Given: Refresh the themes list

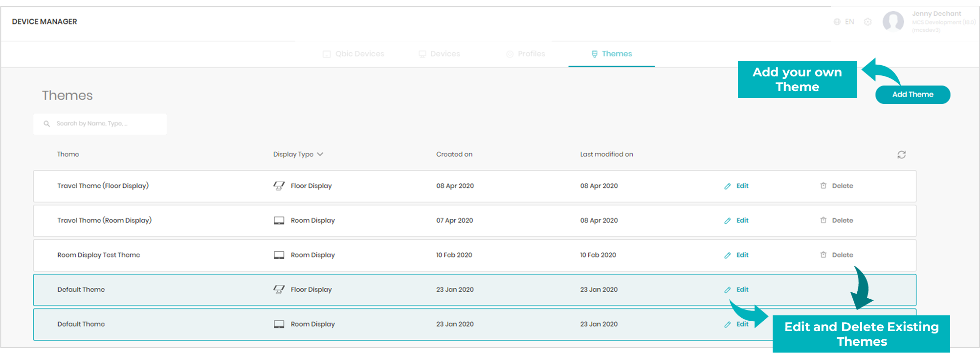Looking at the screenshot, I should coord(902,155).
